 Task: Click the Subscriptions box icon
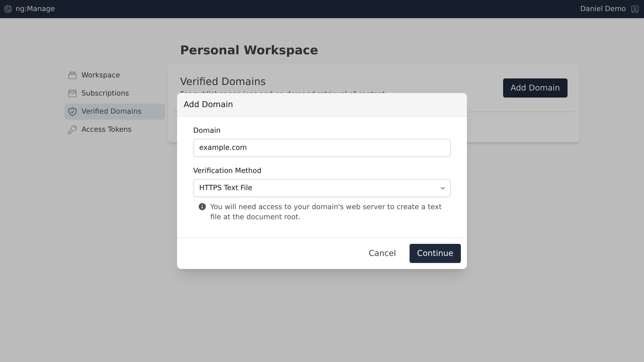(x=72, y=93)
